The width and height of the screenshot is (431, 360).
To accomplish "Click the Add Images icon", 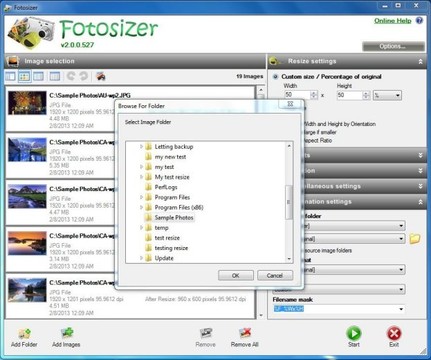I will click(67, 334).
